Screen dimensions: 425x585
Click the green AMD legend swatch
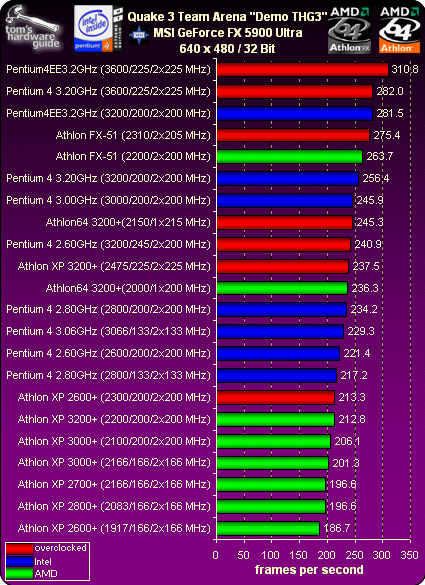19,574
